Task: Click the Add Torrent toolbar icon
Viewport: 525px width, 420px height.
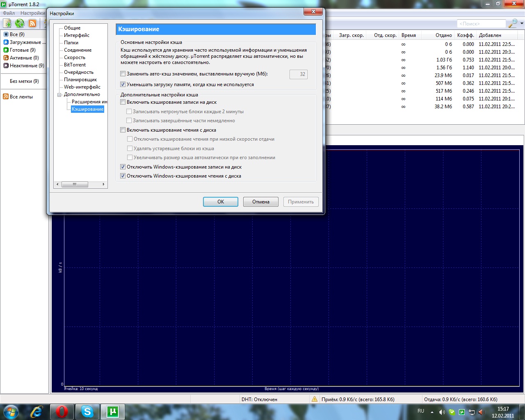Action: [7, 23]
